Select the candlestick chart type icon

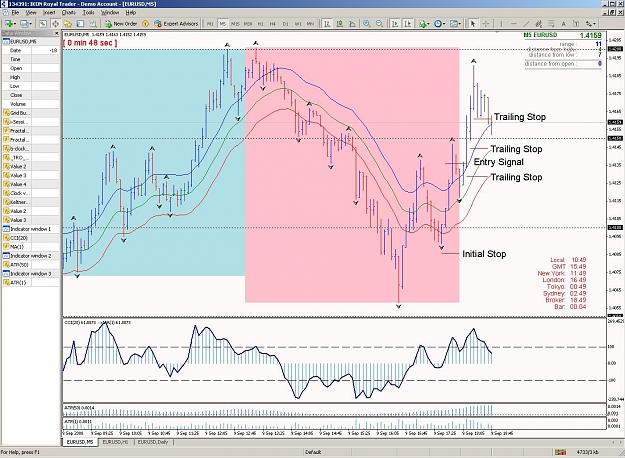[340, 24]
